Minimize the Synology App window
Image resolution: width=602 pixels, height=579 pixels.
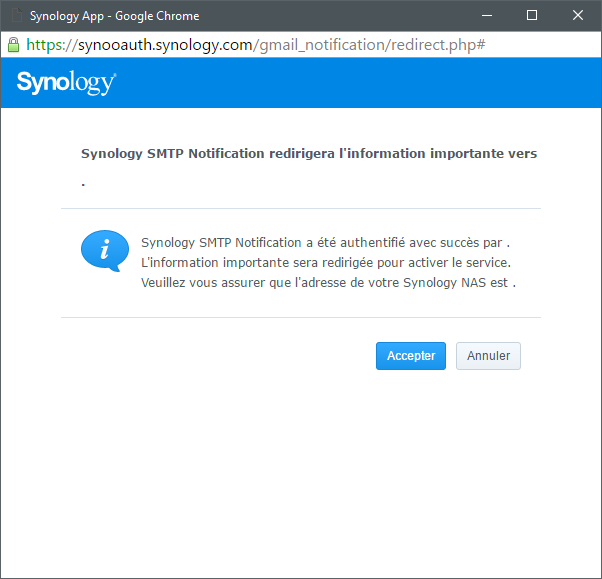pos(487,15)
